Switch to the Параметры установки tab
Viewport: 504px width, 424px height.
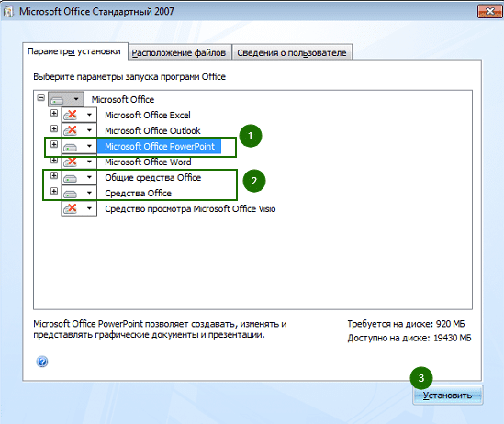74,51
